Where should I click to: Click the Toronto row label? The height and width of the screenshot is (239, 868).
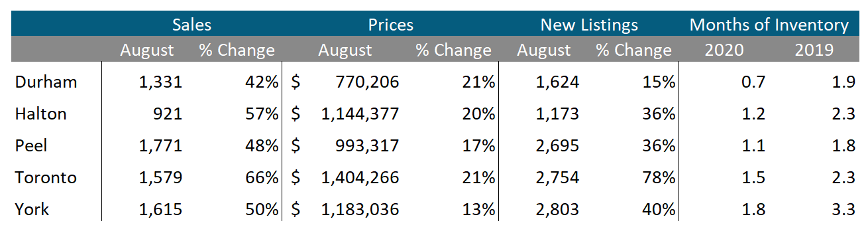46,177
